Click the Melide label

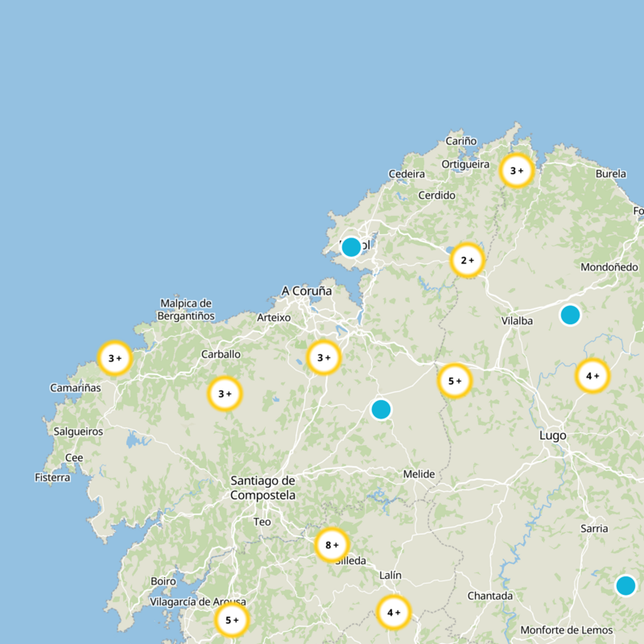point(419,474)
